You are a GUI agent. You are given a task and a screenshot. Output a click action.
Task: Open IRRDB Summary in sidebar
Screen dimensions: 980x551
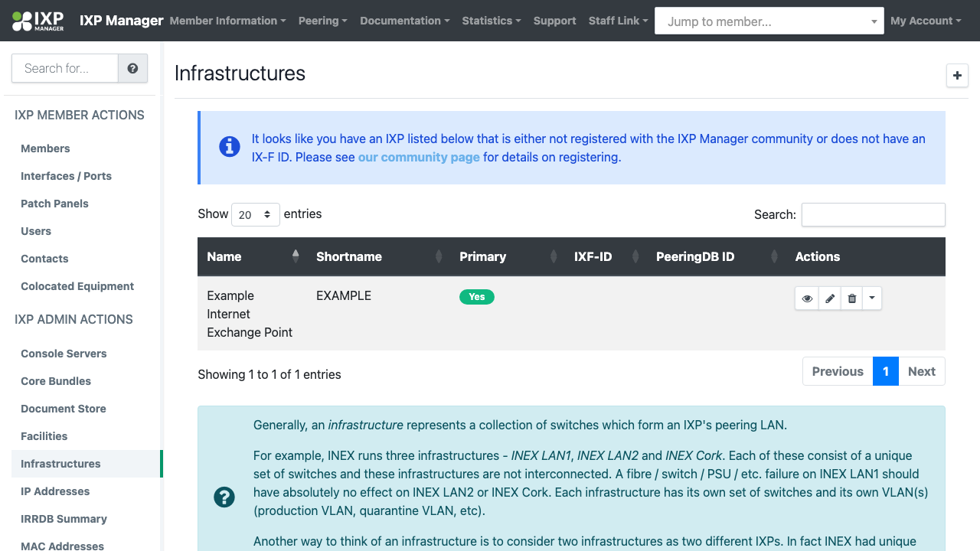(x=64, y=519)
